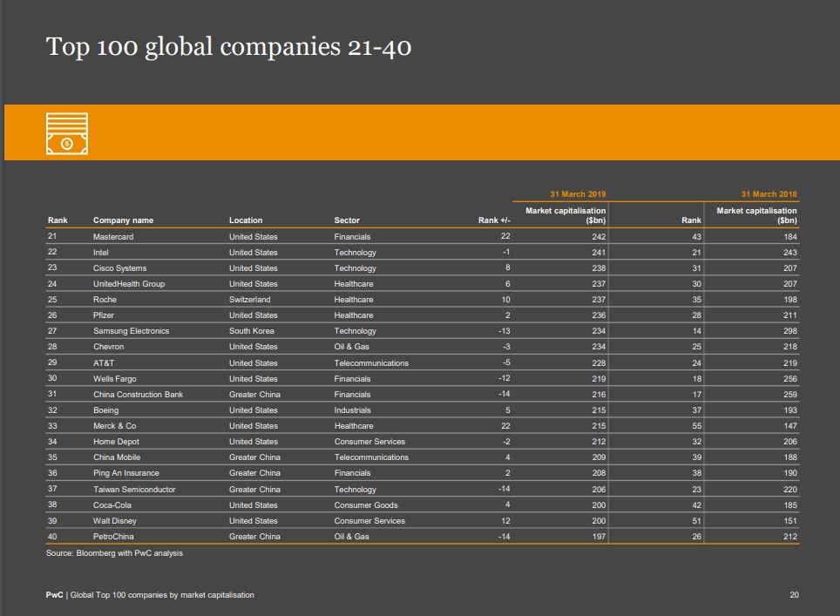This screenshot has height=616, width=840.
Task: Click 2018 rank '55' in Merck row
Action: pyautogui.click(x=696, y=426)
